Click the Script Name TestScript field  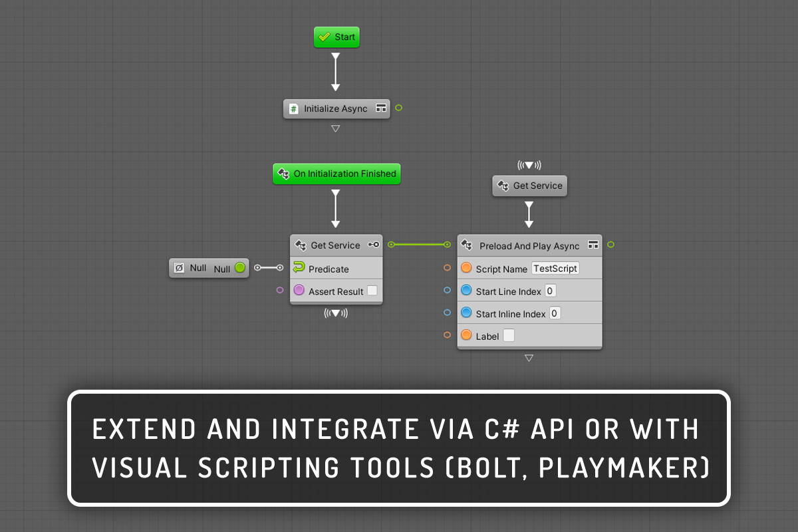point(555,268)
